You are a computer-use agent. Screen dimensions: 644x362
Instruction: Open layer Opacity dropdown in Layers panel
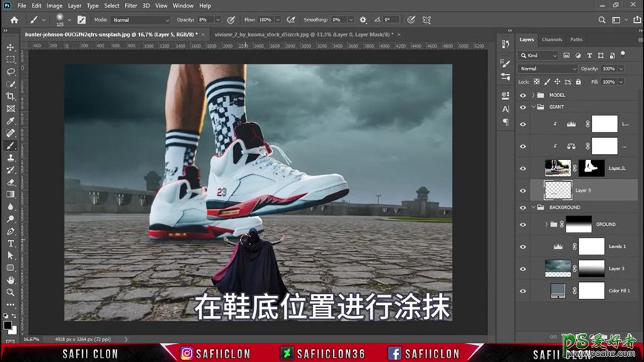[x=621, y=69]
